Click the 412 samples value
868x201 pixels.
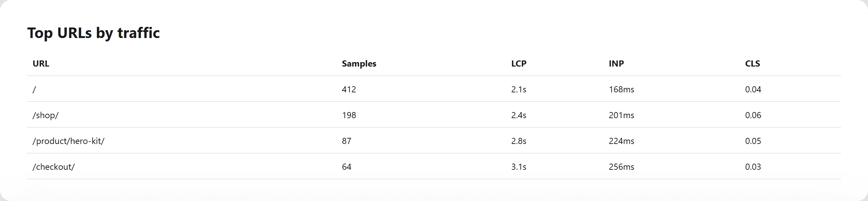[349, 89]
